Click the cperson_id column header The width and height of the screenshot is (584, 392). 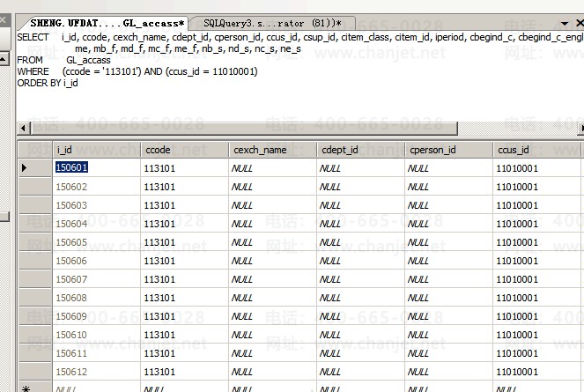pos(448,150)
